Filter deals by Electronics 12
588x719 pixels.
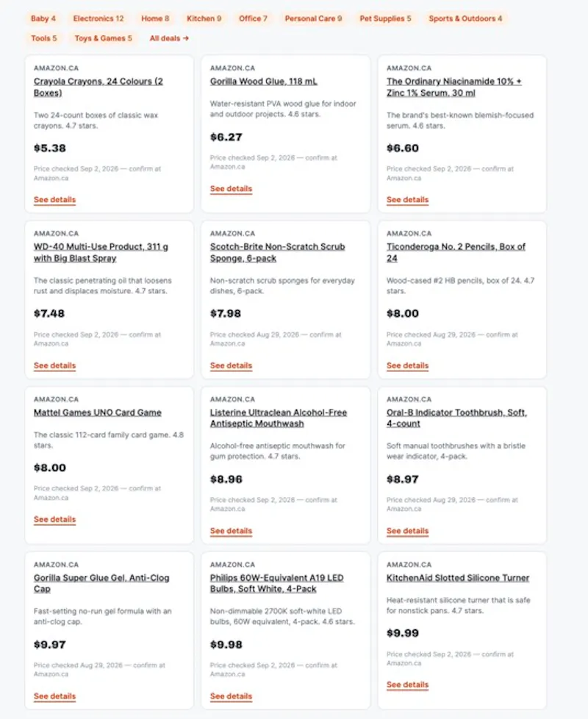point(98,18)
